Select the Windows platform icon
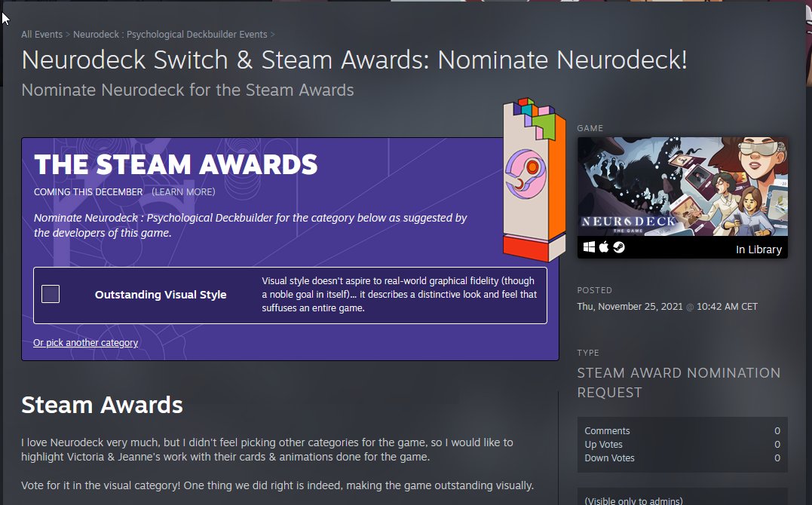The image size is (812, 505). pyautogui.click(x=588, y=246)
